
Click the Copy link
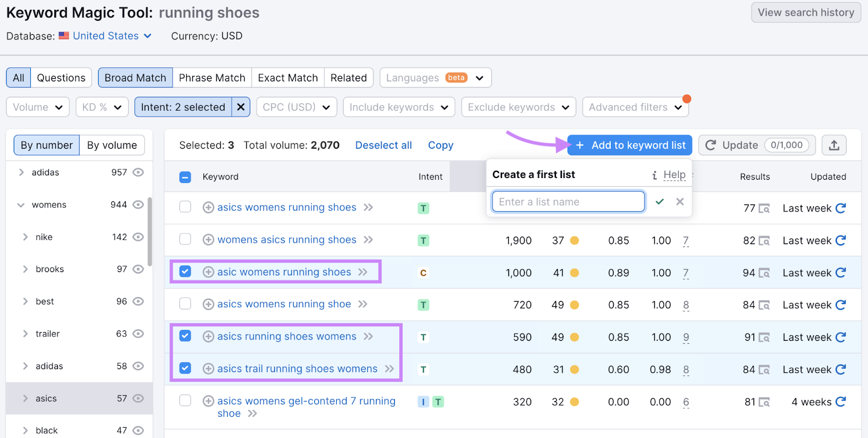(x=441, y=145)
